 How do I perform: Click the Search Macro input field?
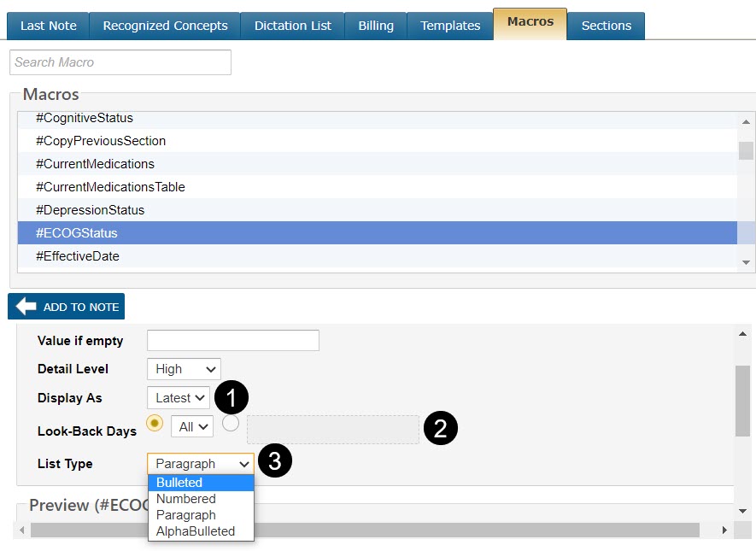tap(120, 62)
